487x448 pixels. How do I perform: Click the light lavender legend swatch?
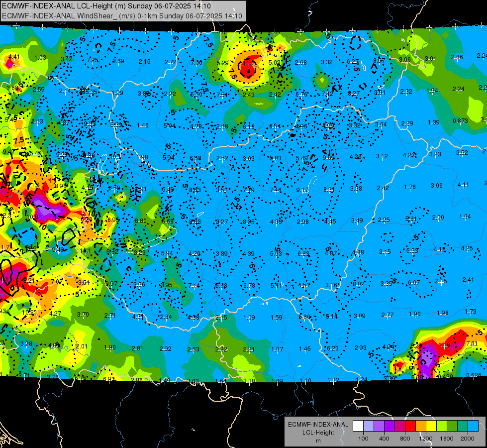pos(369,426)
